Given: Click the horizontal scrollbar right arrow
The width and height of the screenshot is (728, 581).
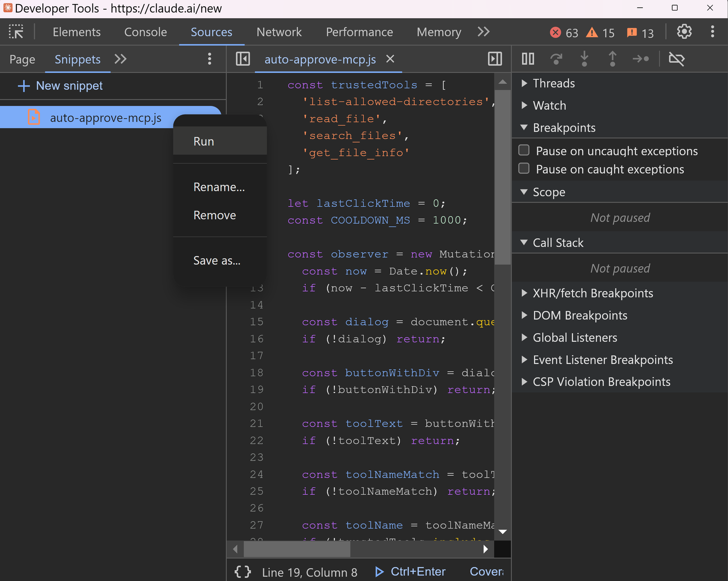Looking at the screenshot, I should tap(485, 549).
